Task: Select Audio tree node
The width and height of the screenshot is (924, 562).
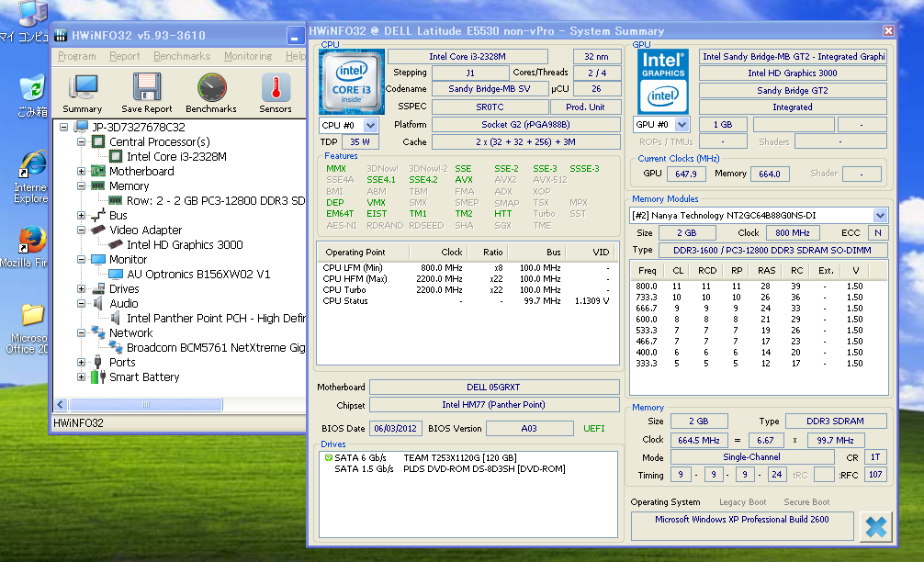Action: 124,304
